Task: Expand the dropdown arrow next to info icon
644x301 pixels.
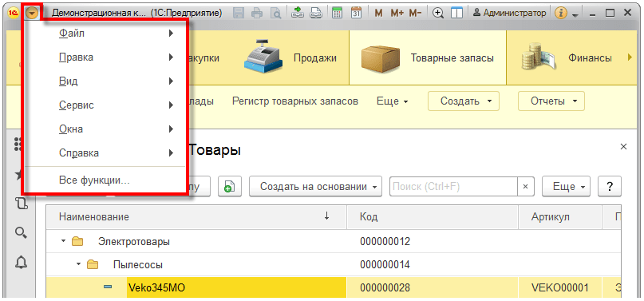Action: pyautogui.click(x=575, y=15)
